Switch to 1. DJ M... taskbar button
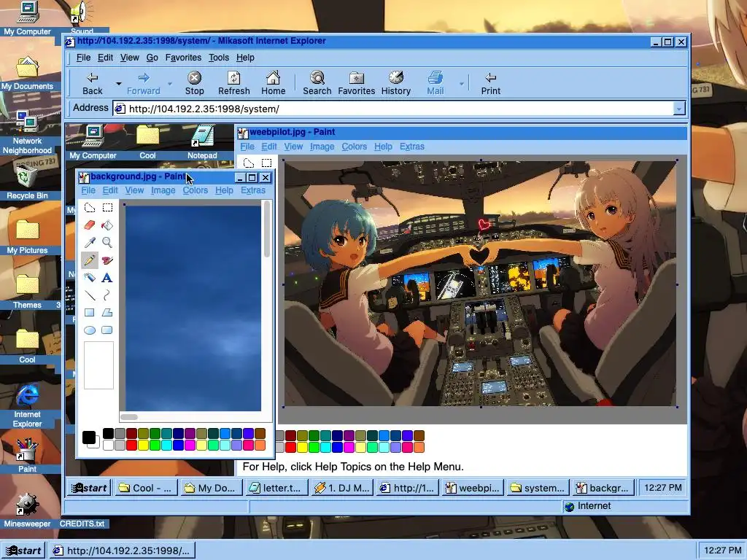The width and height of the screenshot is (747, 560). 341,488
